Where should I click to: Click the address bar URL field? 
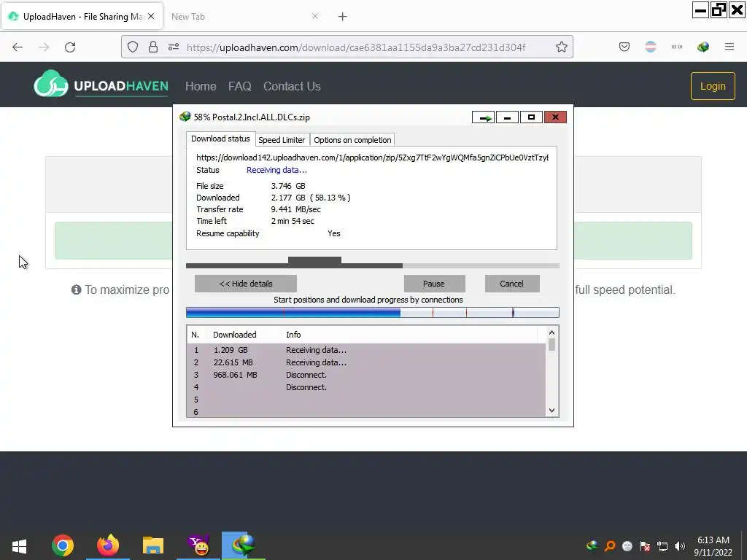pyautogui.click(x=356, y=47)
